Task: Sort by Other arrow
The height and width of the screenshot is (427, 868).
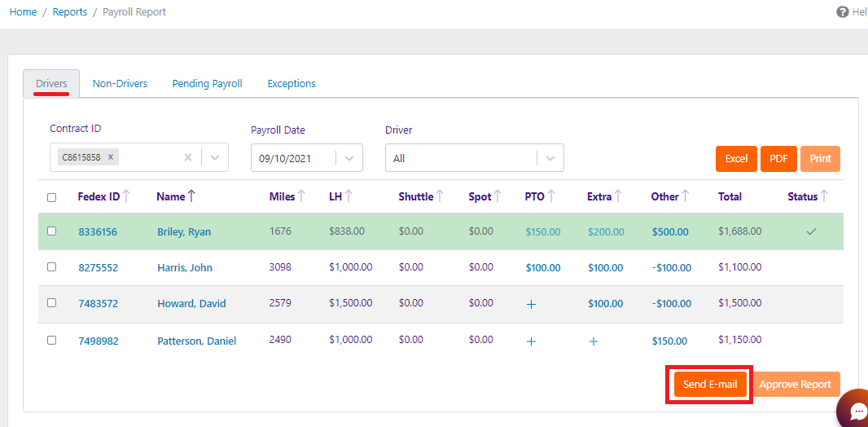Action: click(686, 196)
